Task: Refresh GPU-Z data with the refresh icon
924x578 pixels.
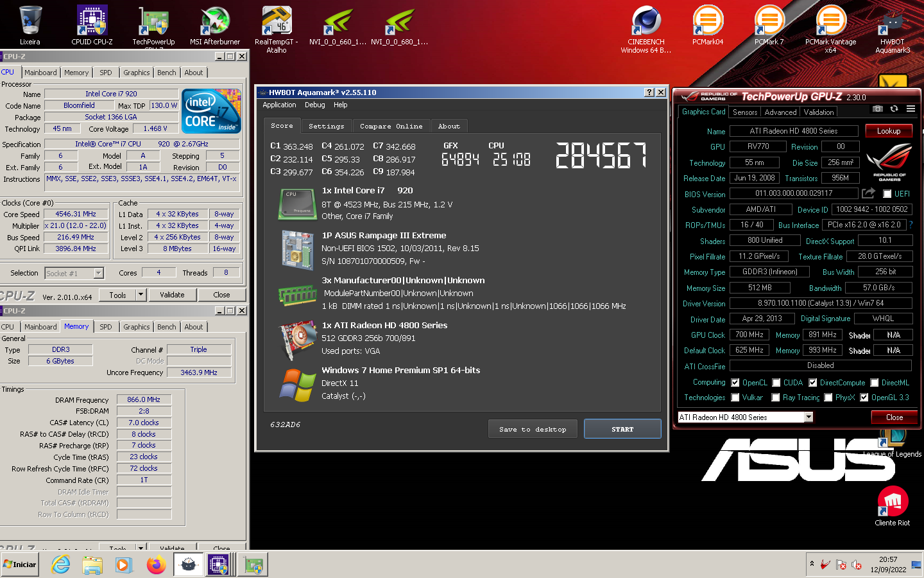Action: point(894,109)
